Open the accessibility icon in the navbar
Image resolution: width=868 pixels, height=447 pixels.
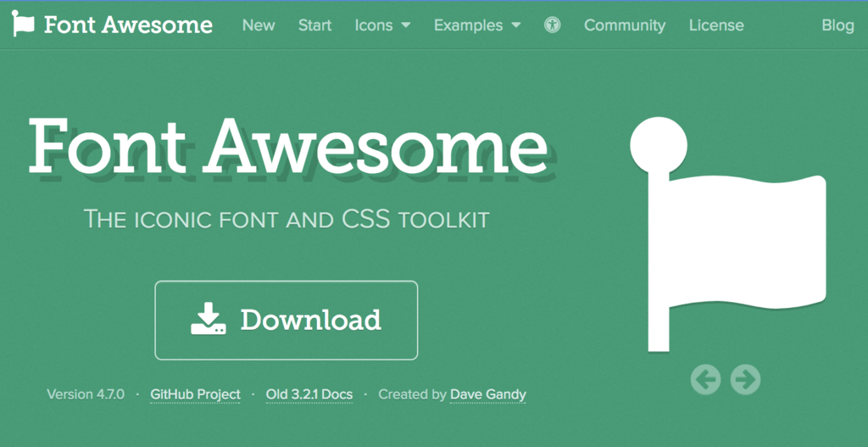552,25
